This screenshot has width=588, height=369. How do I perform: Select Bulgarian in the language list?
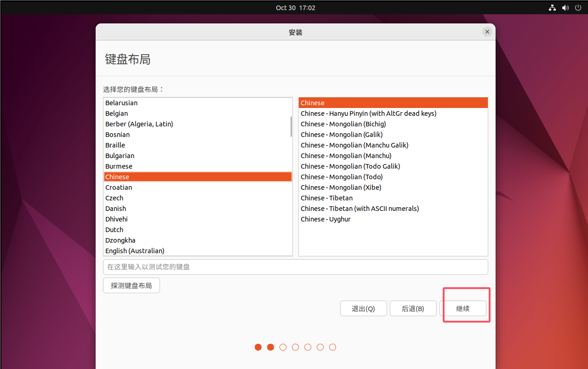198,156
